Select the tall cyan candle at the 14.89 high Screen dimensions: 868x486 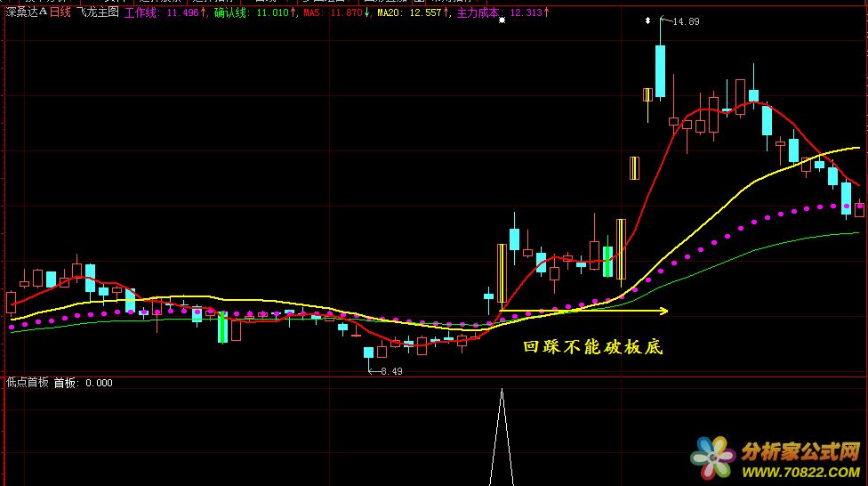pyautogui.click(x=661, y=71)
